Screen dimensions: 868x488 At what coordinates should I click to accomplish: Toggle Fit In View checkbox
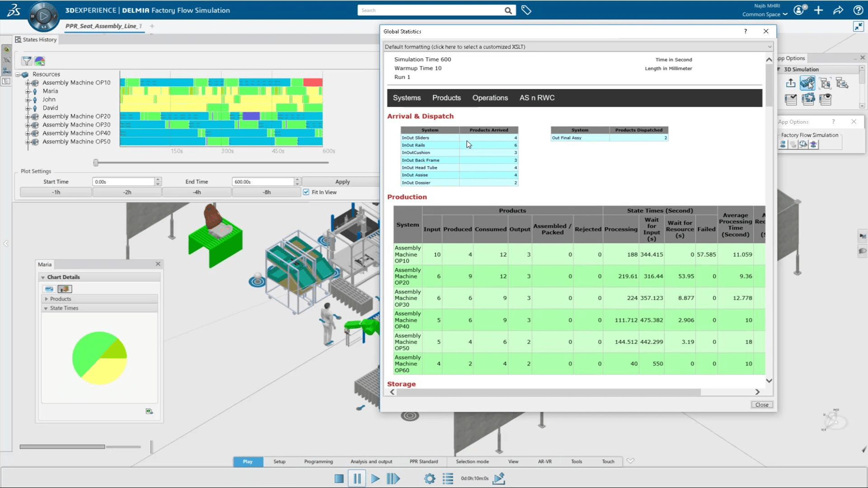pos(306,191)
